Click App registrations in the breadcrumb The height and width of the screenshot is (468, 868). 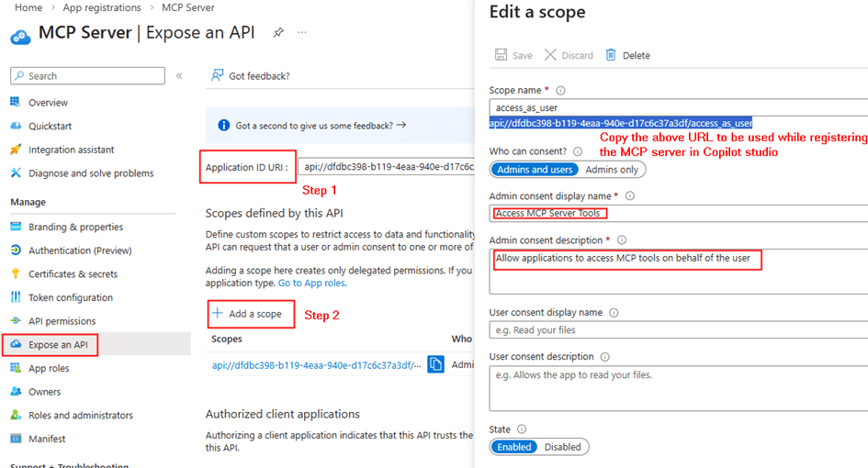click(x=102, y=7)
